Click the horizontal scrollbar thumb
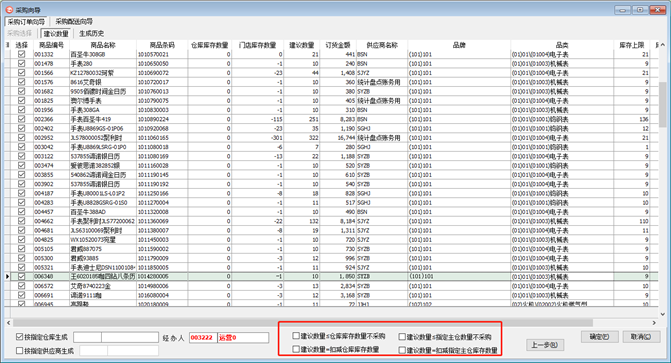 pyautogui.click(x=303, y=323)
